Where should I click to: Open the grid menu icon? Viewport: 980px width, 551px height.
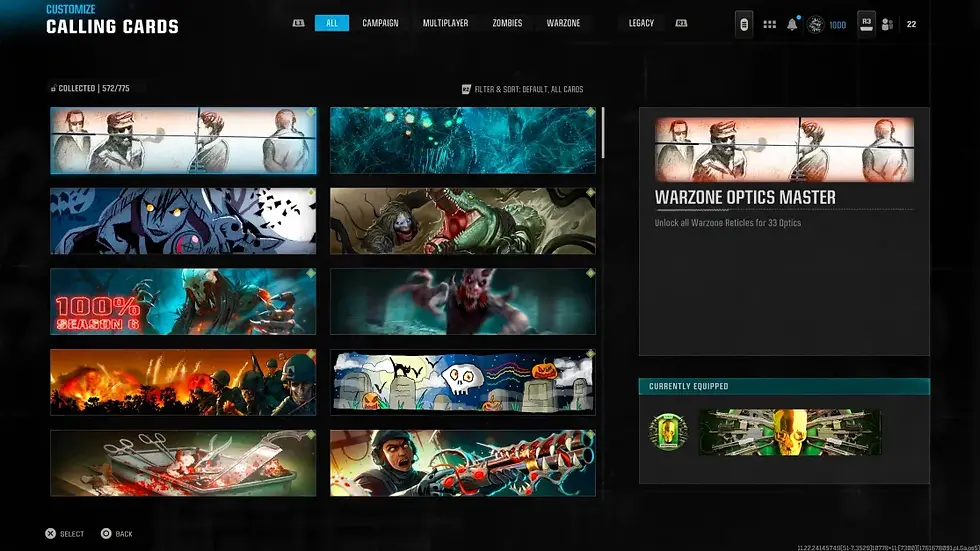pos(769,24)
